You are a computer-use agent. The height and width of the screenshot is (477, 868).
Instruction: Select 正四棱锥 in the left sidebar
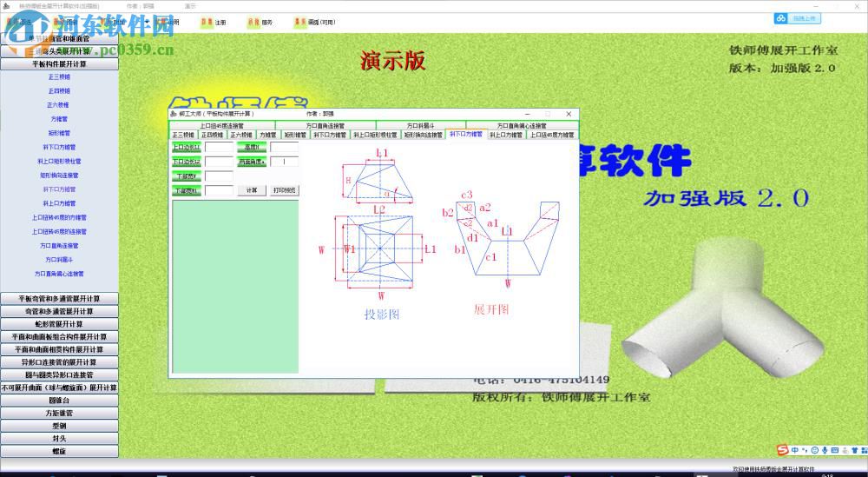[59, 91]
